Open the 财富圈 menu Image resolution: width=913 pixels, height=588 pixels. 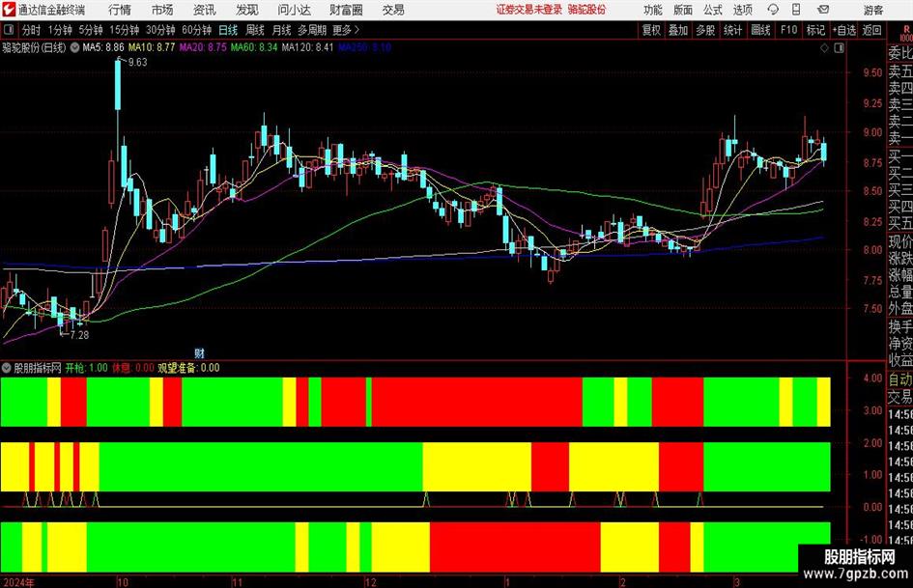click(x=347, y=10)
